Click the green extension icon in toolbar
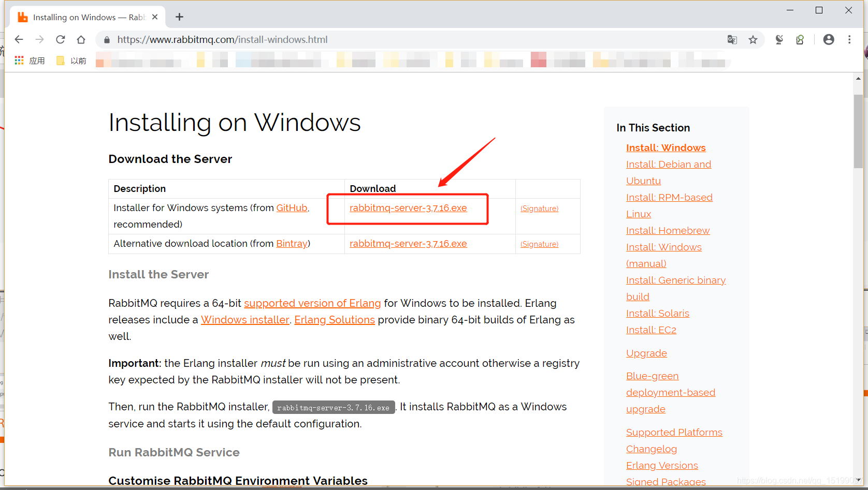The height and width of the screenshot is (490, 868). (x=800, y=40)
